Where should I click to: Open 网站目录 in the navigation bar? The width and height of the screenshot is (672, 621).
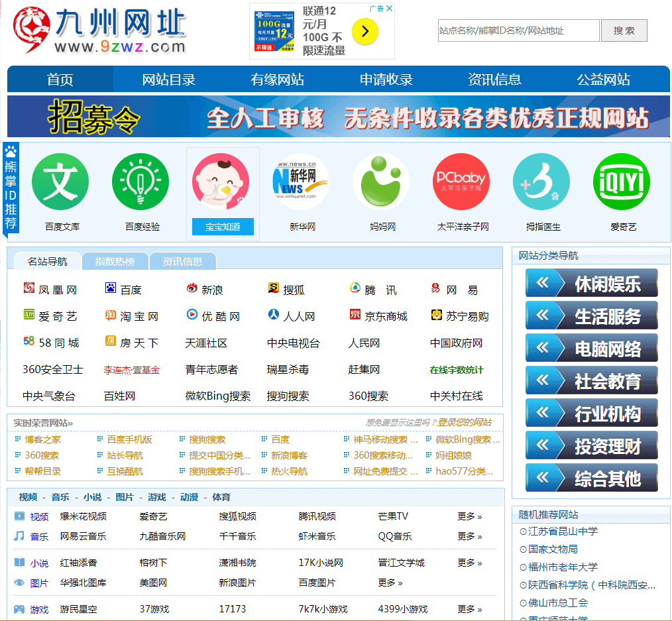pos(169,80)
